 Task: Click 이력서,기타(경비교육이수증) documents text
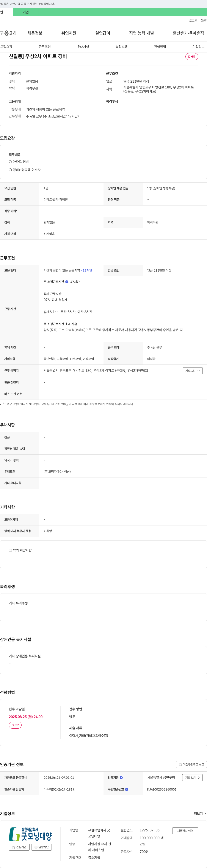pyautogui.click(x=88, y=736)
